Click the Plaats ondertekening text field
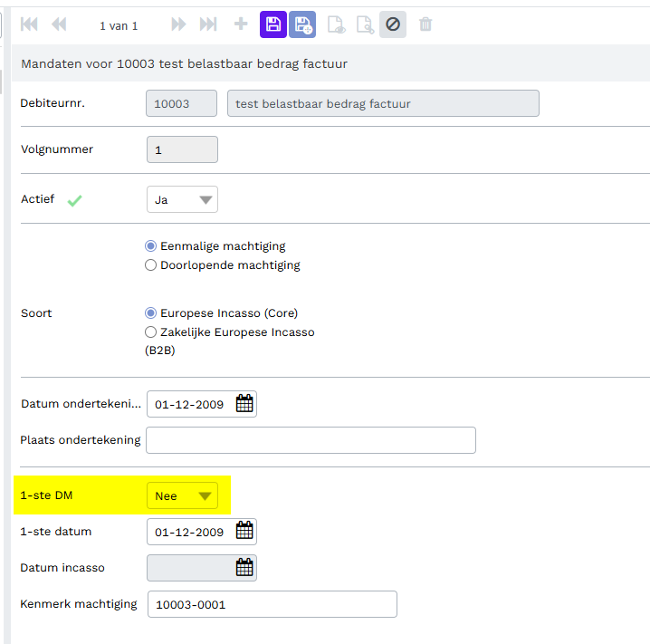Screen dimensions: 650x644 311,440
